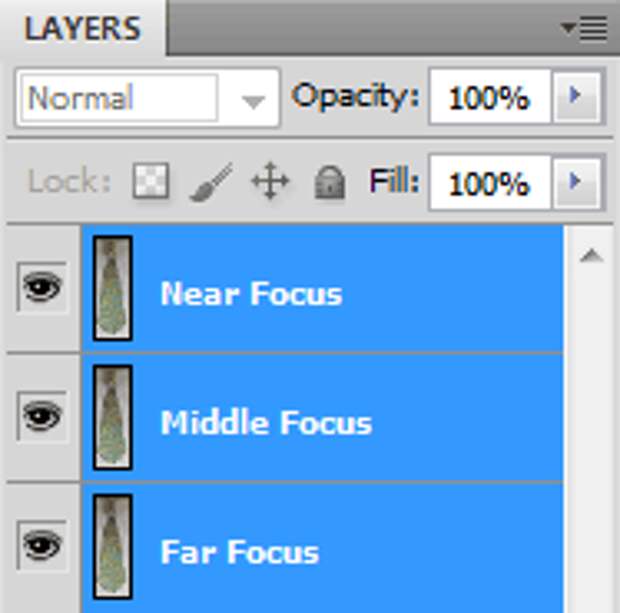This screenshot has height=613, width=620.
Task: Switch to the LAYERS tab
Action: [x=82, y=28]
